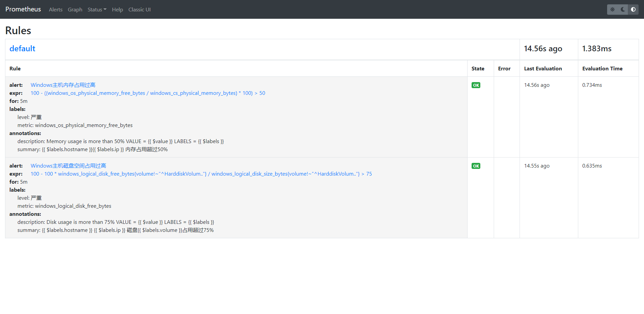644x314 pixels.
Task: Click the Evaluation Time column header
Action: tap(602, 69)
